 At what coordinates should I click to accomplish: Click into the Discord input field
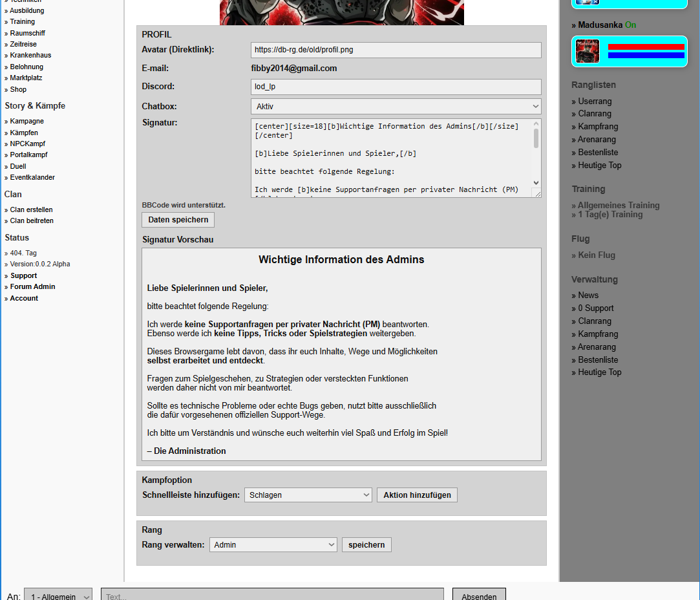[396, 87]
